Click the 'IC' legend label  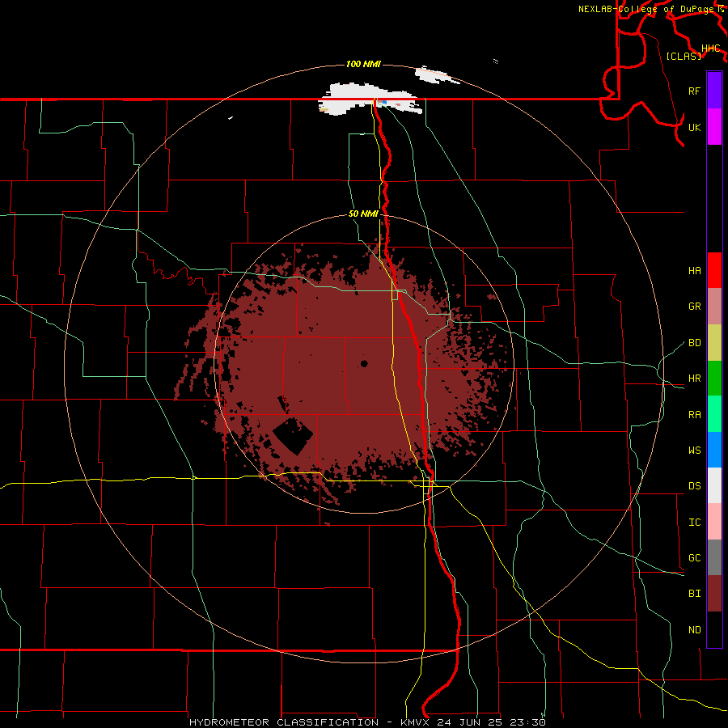[694, 522]
